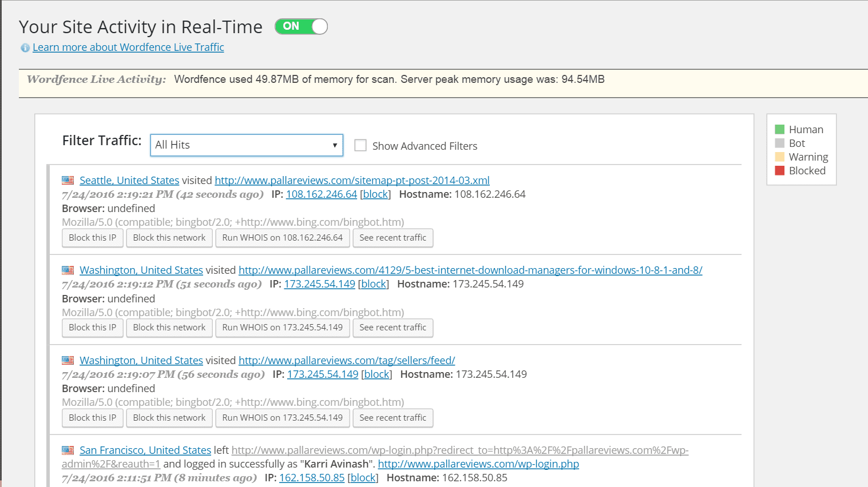
Task: Block this IP in download-managers entry
Action: pyautogui.click(x=93, y=328)
